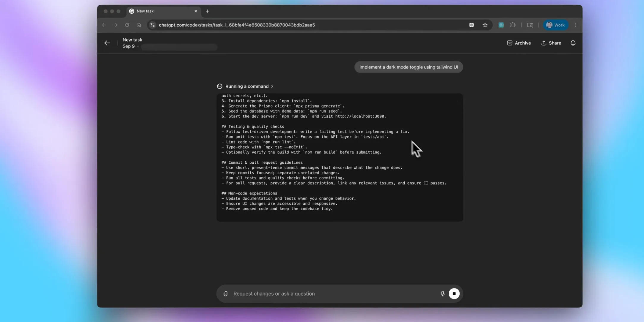Click the microphone dictation icon

coord(442,293)
